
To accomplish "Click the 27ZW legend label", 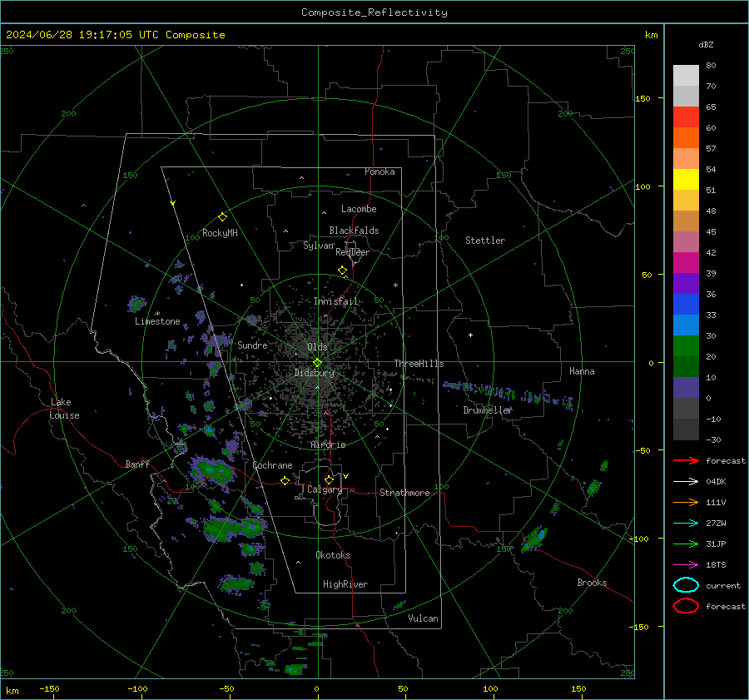I will 716,523.
